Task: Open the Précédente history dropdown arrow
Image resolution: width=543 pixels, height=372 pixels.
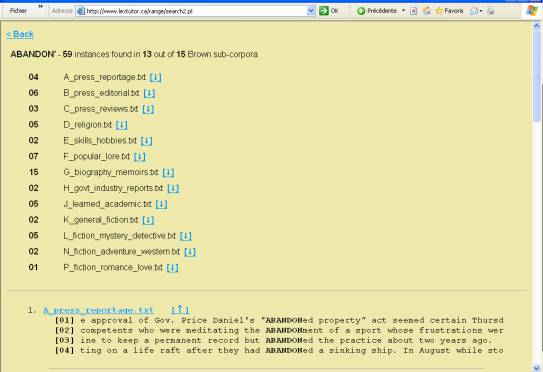Action: [x=403, y=11]
